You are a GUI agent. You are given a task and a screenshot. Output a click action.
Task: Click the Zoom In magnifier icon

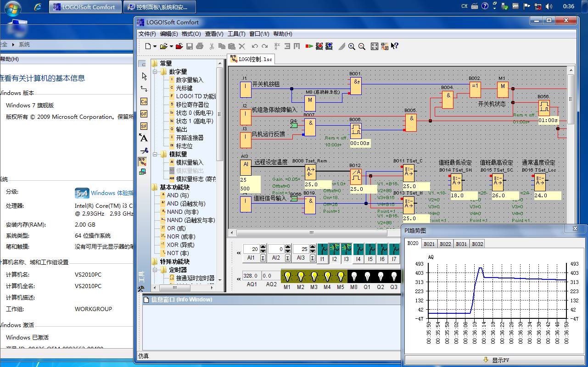coord(352,46)
